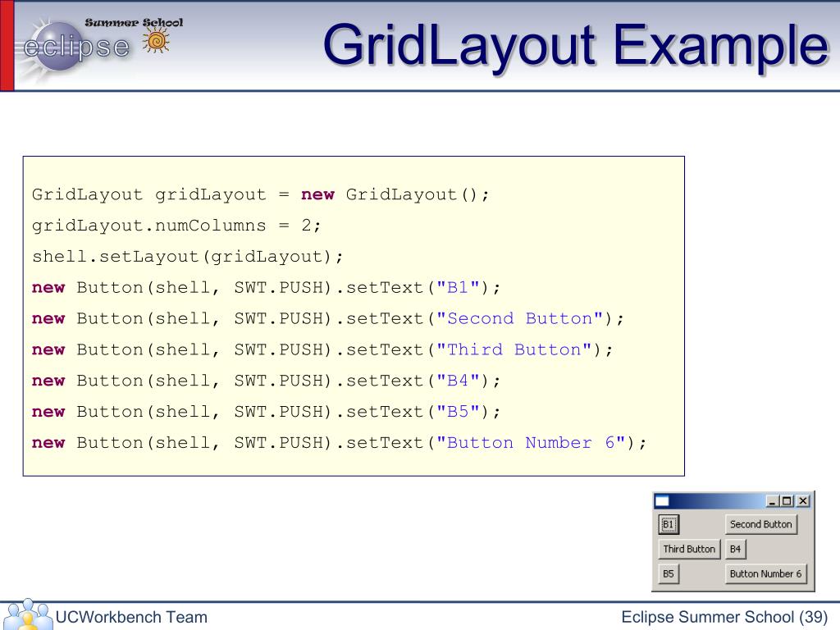Click the demo window's title bar system icon
The image size is (840, 630).
pos(662,501)
